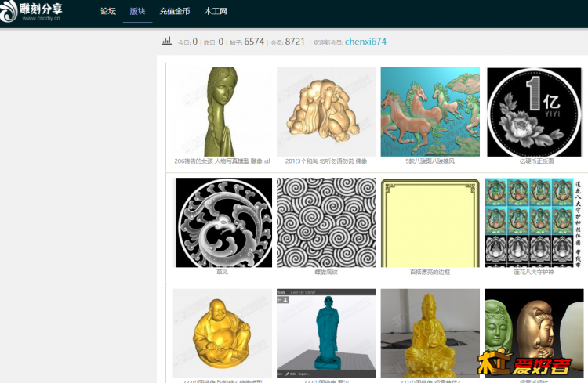Click the 会员 count 8721
The width and height of the screenshot is (588, 383).
pyautogui.click(x=295, y=42)
